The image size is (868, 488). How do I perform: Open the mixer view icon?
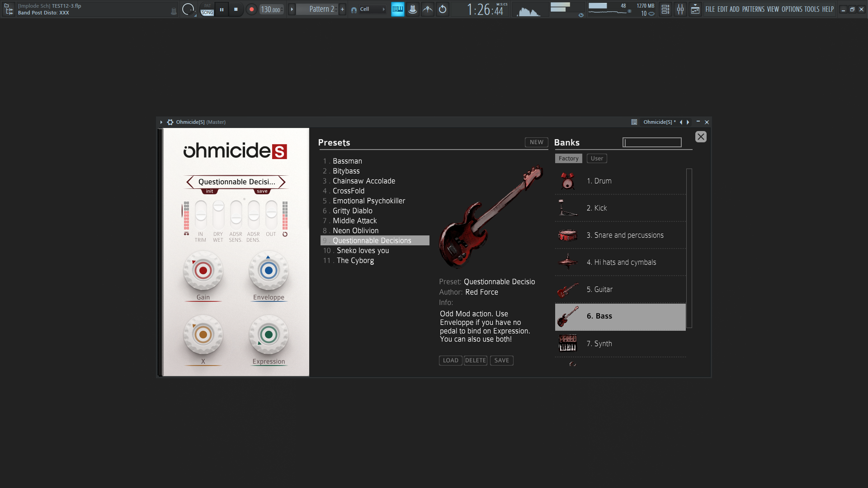680,9
